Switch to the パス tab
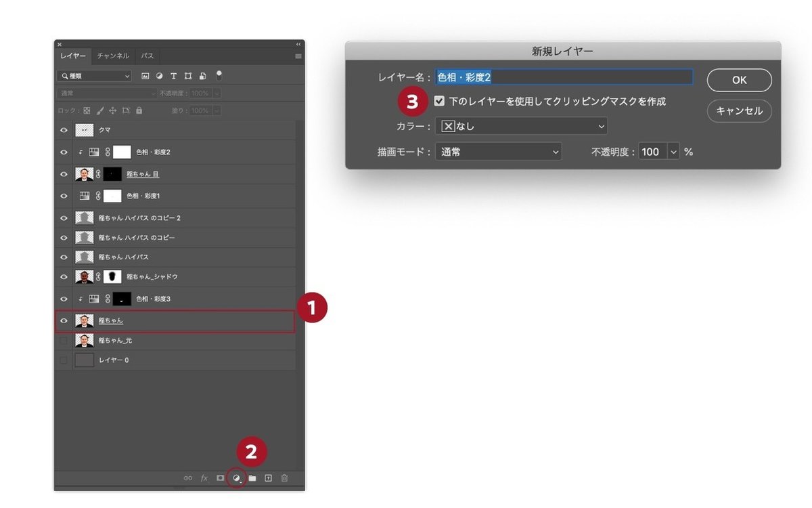The width and height of the screenshot is (812, 508). pyautogui.click(x=148, y=56)
